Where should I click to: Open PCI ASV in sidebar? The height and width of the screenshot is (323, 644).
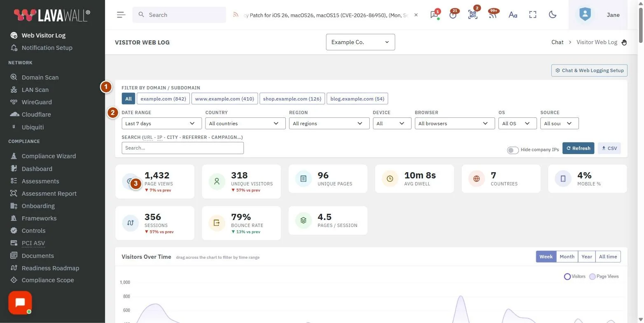28,243
